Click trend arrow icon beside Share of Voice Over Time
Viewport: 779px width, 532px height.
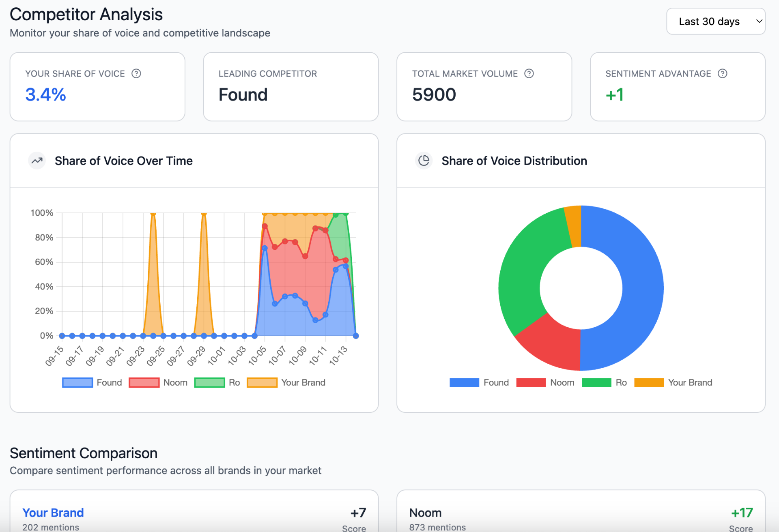tap(37, 161)
